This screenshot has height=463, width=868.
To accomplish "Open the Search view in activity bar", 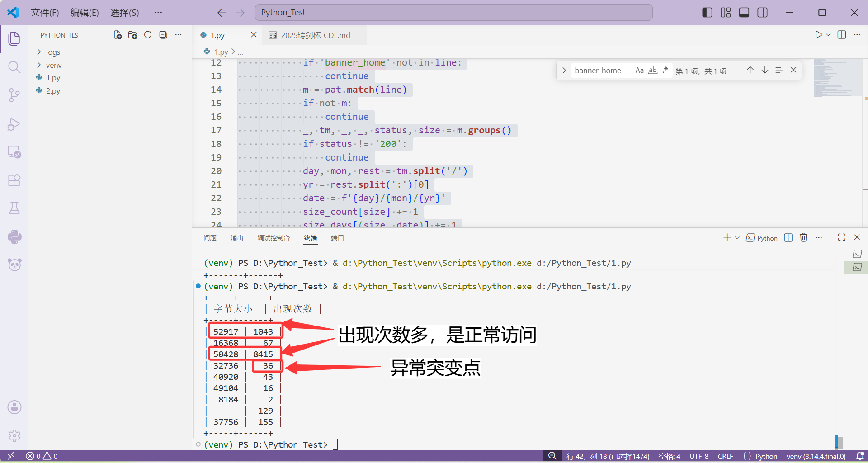I will [14, 67].
